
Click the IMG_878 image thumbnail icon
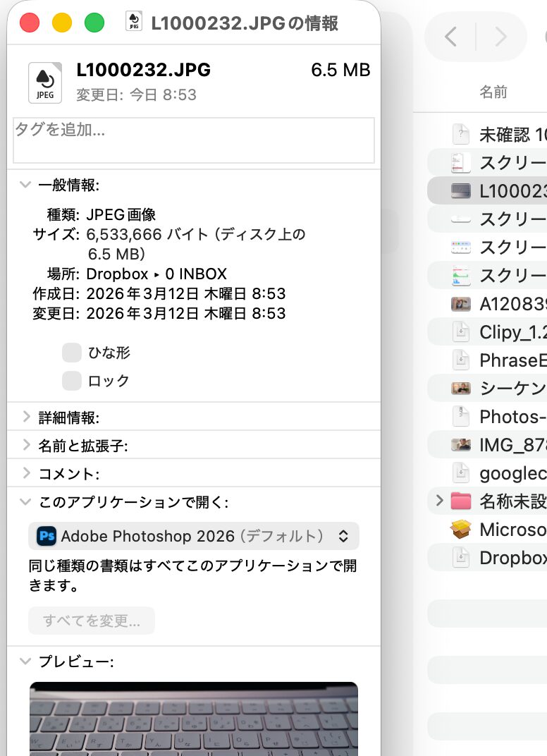click(460, 445)
